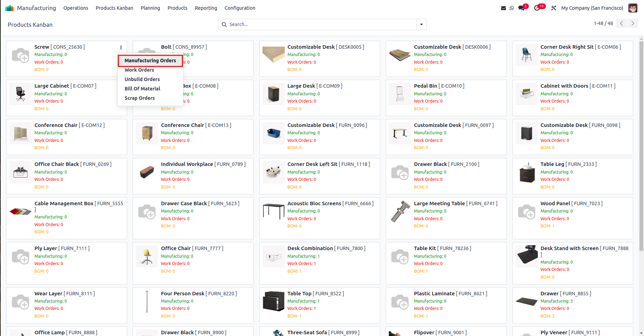Click the Wood Panel placeholder image

pos(527,211)
